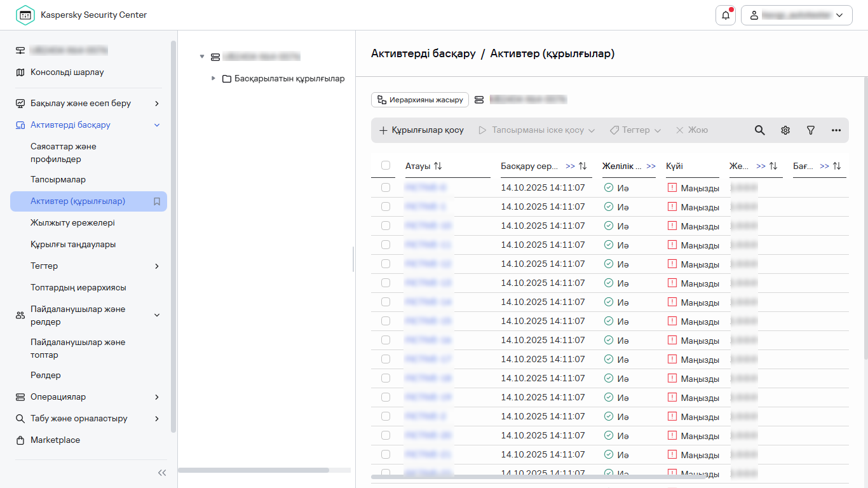Open the three-dots more actions menu
This screenshot has width=868, height=488.
[x=836, y=130]
